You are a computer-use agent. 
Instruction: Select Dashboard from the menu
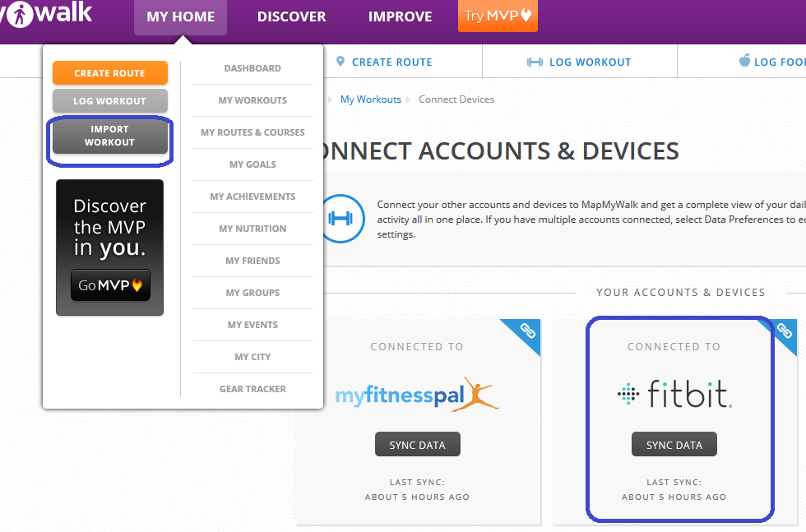pyautogui.click(x=252, y=68)
